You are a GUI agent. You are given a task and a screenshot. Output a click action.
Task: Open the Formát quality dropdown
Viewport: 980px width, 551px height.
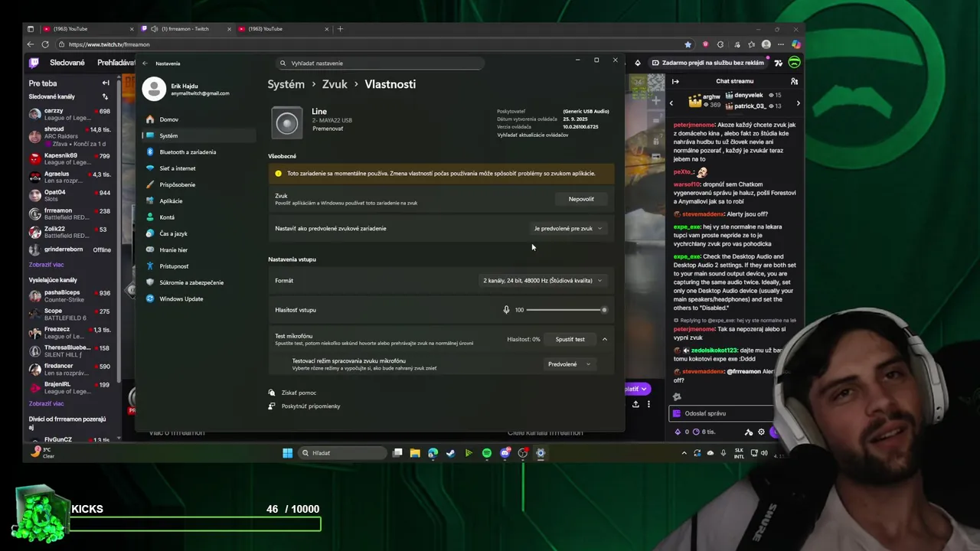tap(543, 281)
